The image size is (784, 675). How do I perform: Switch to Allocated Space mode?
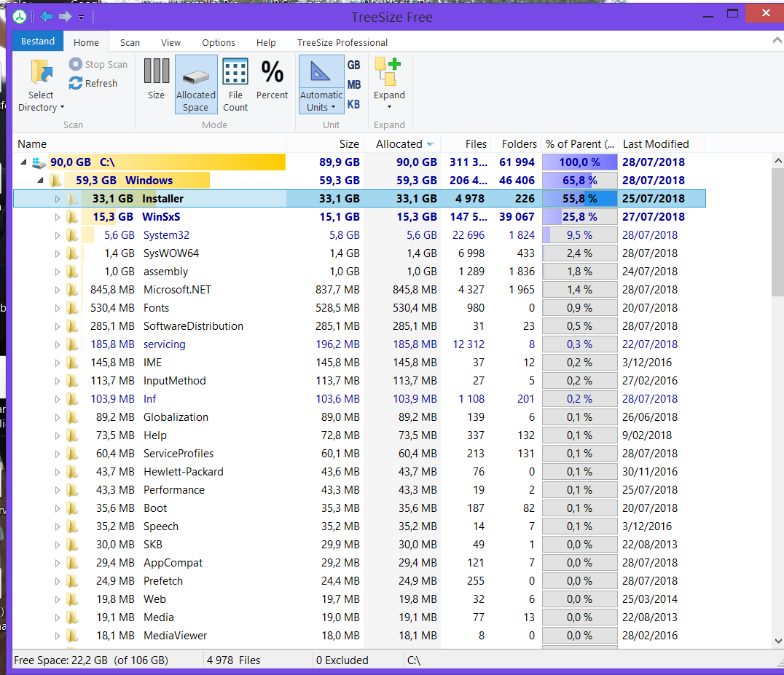coord(196,84)
